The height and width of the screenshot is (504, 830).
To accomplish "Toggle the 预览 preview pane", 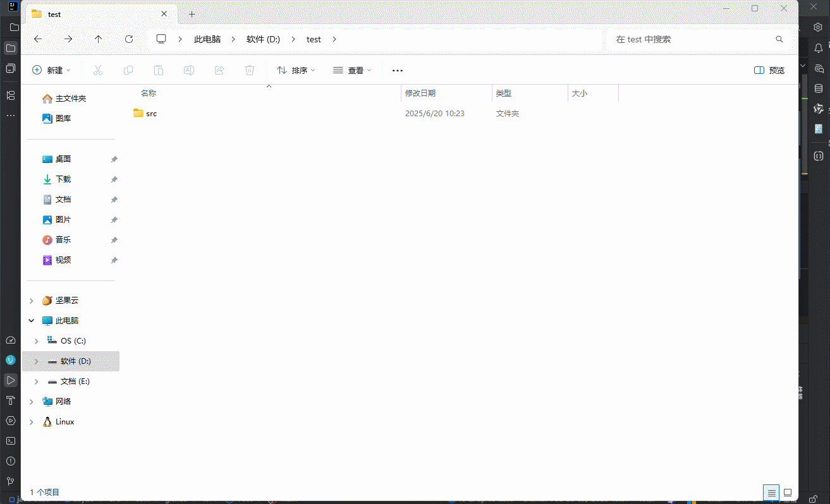I will [769, 70].
